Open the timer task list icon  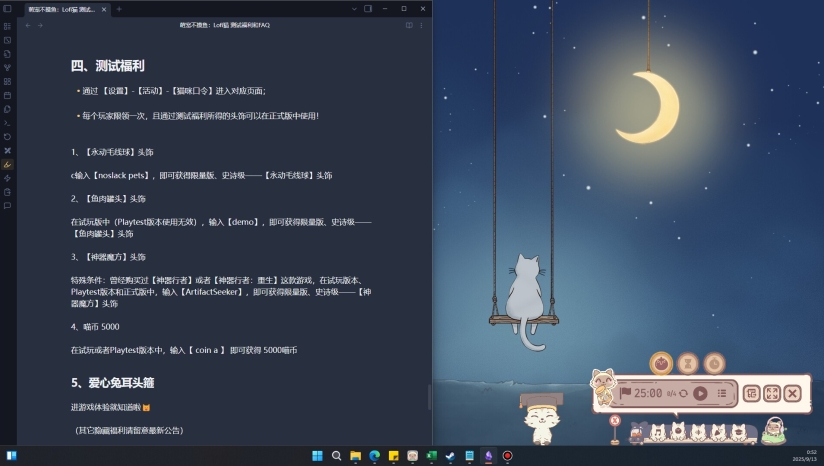click(x=722, y=393)
